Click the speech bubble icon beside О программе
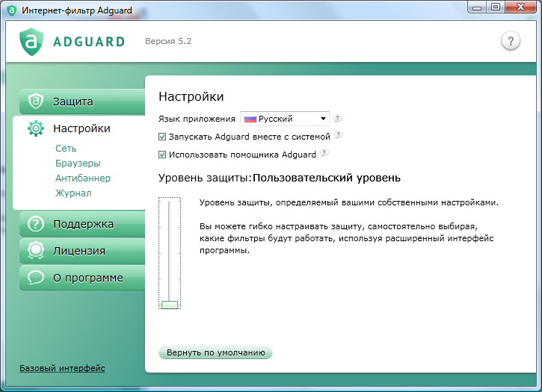 [x=36, y=278]
